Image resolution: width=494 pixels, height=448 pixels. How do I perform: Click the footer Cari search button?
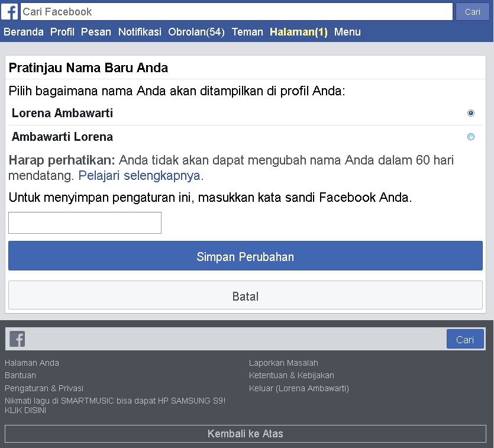click(x=465, y=339)
